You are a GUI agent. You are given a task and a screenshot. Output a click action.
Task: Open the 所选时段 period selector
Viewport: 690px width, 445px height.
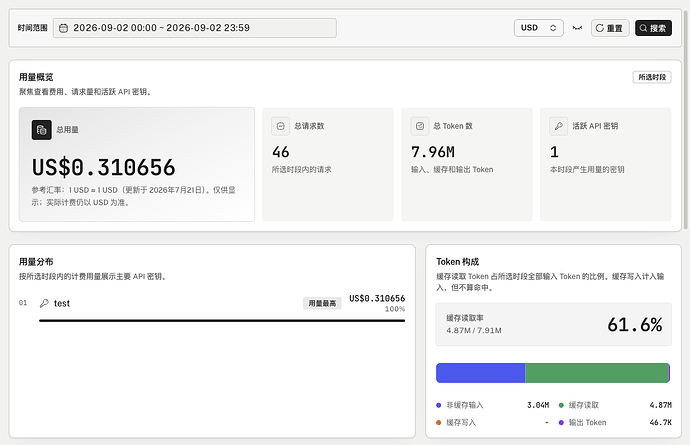coord(652,77)
